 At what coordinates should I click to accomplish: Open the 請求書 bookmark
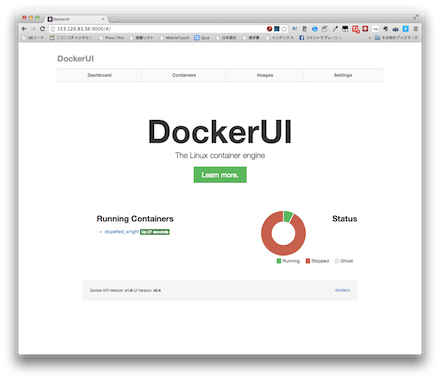(251, 38)
